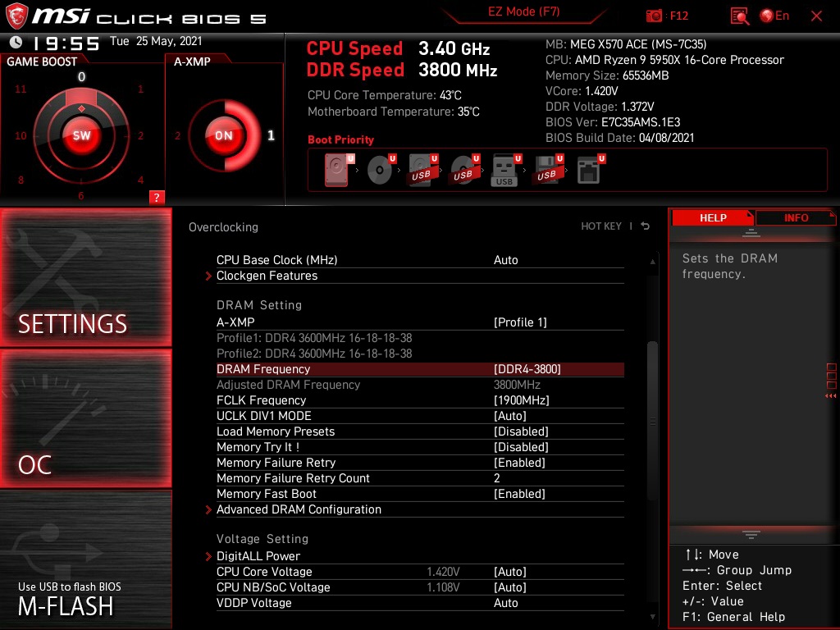840x630 pixels.
Task: Take a screenshot with the F12 camera icon
Action: point(654,16)
